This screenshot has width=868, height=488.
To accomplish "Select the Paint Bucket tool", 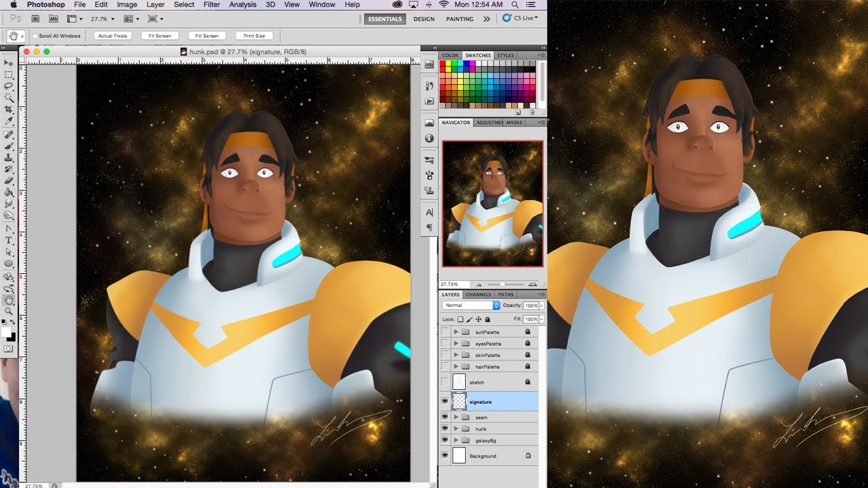I will point(9,192).
